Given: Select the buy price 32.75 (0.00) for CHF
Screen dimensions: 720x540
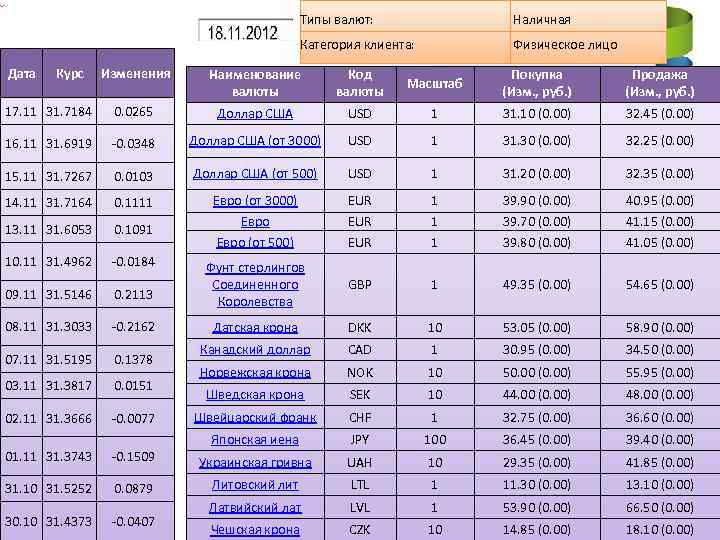Looking at the screenshot, I should [537, 417].
